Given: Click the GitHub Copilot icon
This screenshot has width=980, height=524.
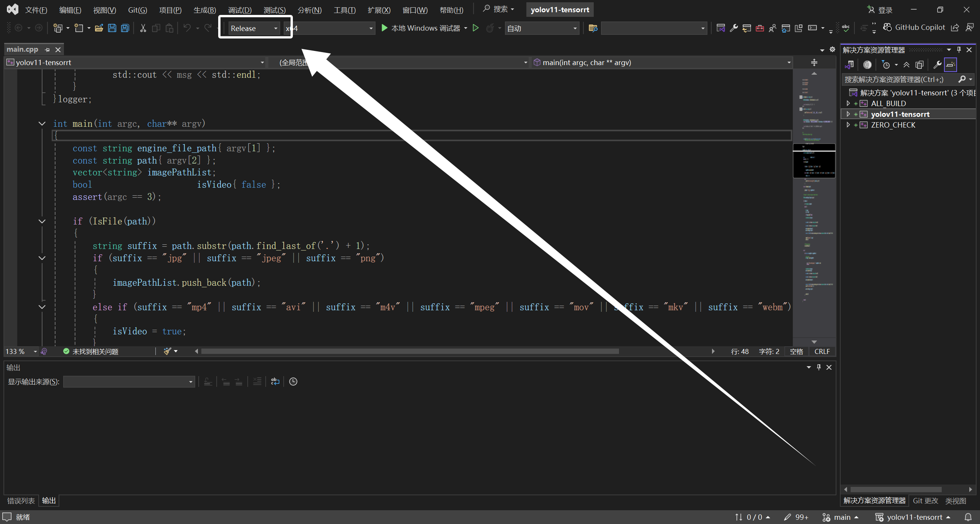Looking at the screenshot, I should 887,27.
